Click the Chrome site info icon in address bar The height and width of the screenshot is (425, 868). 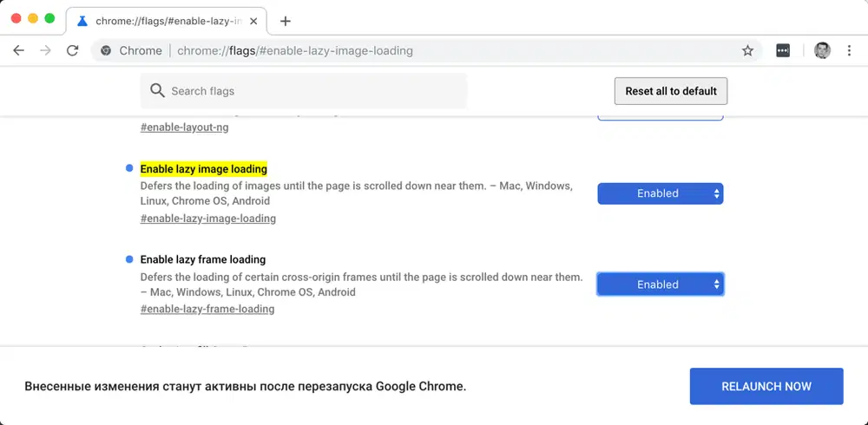point(106,50)
